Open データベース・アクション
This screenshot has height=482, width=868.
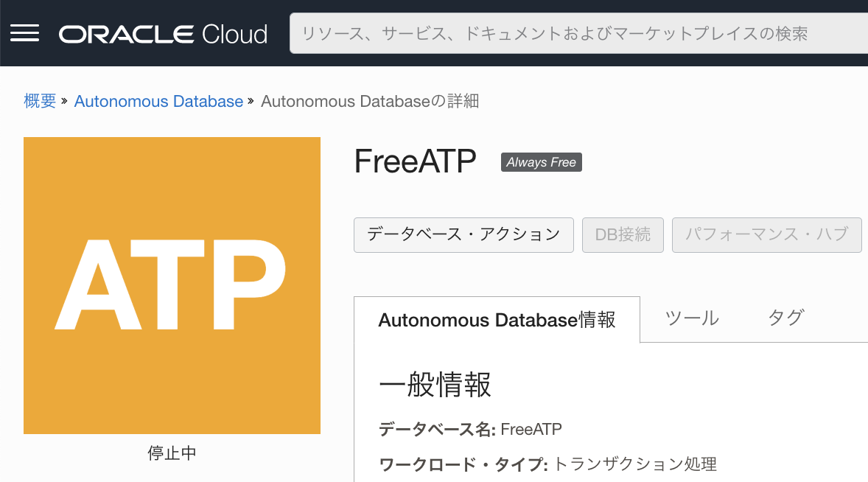click(463, 234)
